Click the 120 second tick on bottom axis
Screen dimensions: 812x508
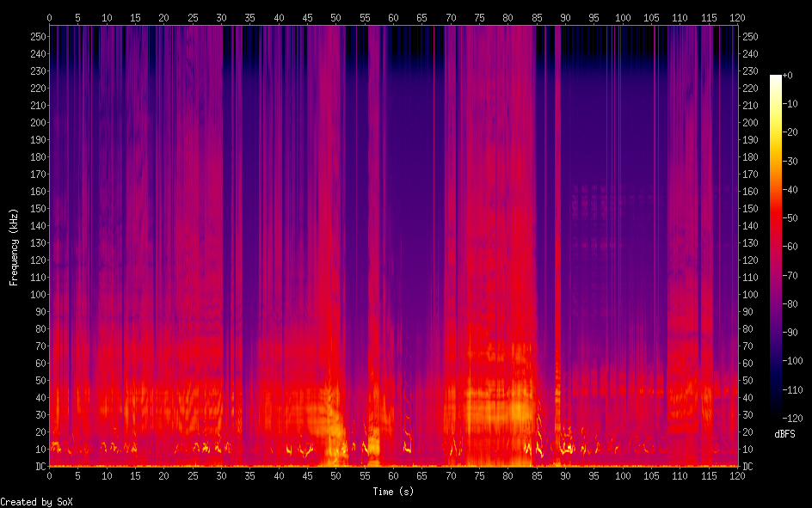coord(737,475)
